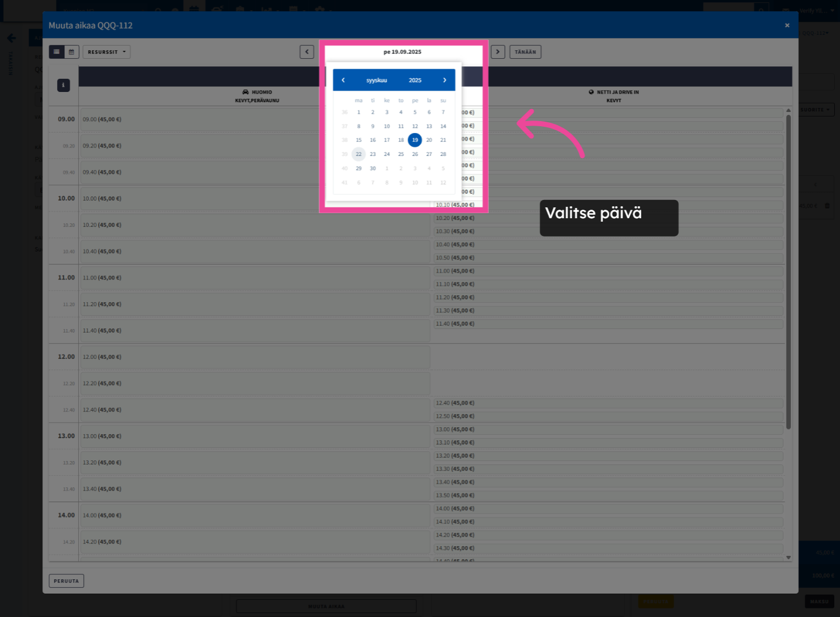Pick day 30 in the calendar
This screenshot has width=840, height=617.
coord(373,169)
